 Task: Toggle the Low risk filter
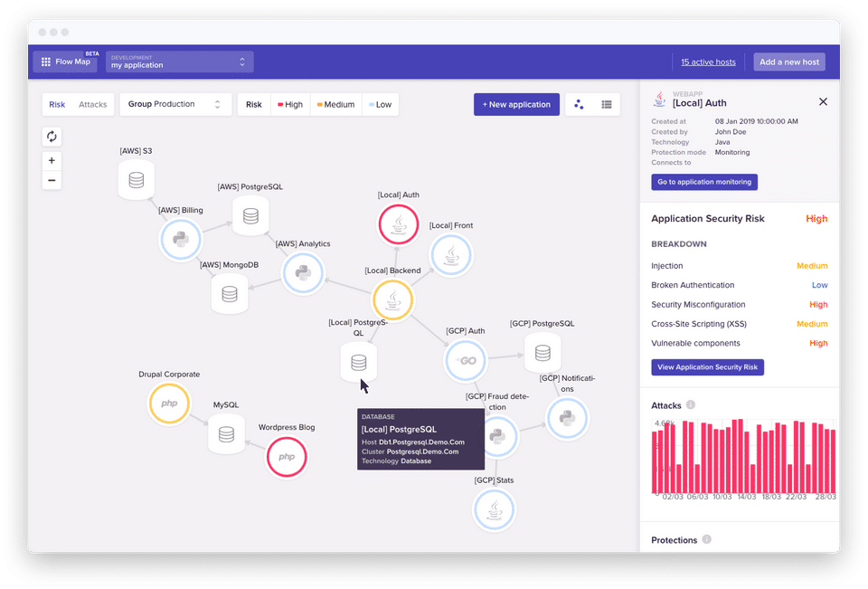(381, 104)
